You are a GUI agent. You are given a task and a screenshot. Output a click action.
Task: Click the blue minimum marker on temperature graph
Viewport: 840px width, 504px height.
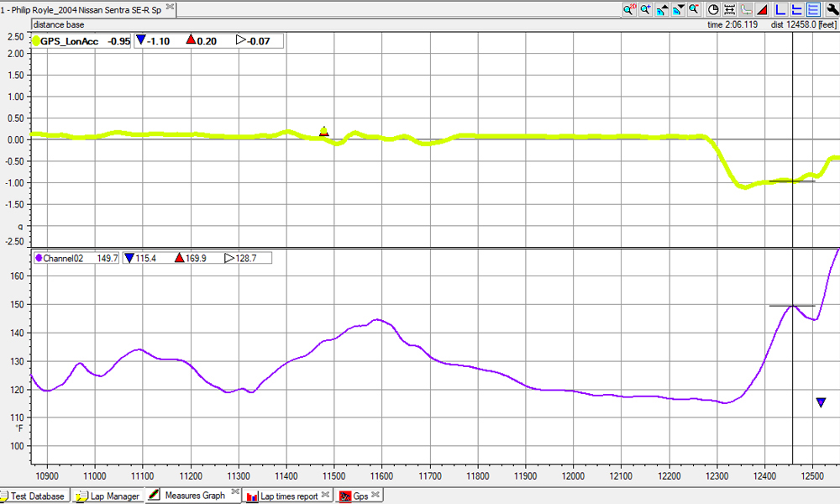[x=821, y=403]
